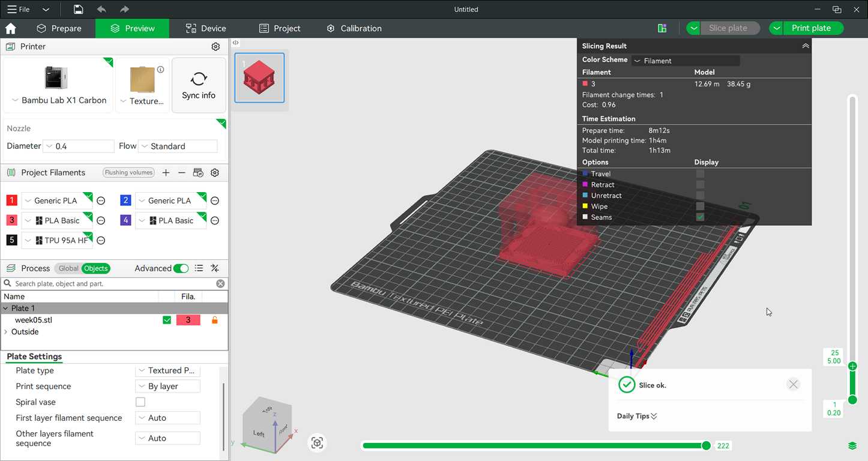Screen dimensions: 868x461
Task: Clear the object search box
Action: point(220,283)
